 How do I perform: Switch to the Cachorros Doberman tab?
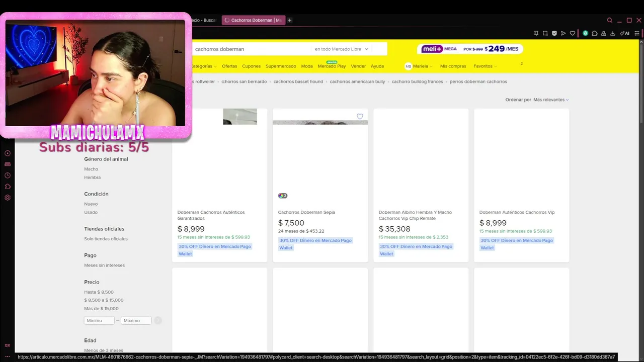point(253,20)
